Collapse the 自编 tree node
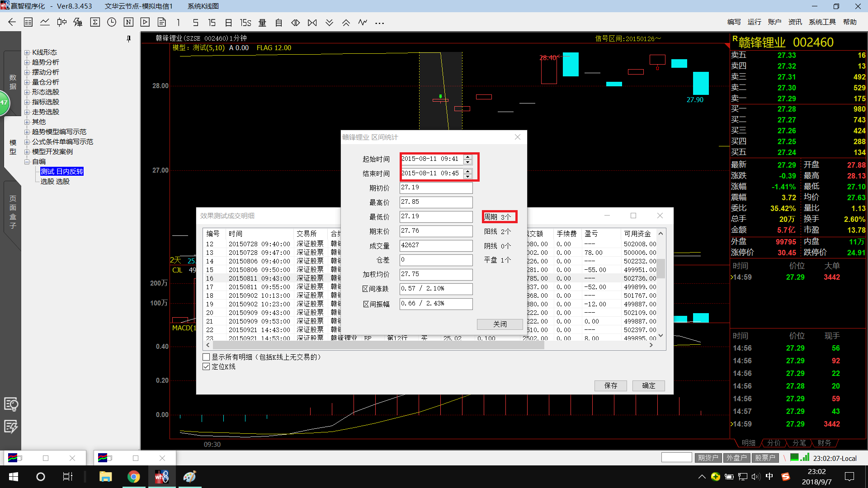 (27, 162)
